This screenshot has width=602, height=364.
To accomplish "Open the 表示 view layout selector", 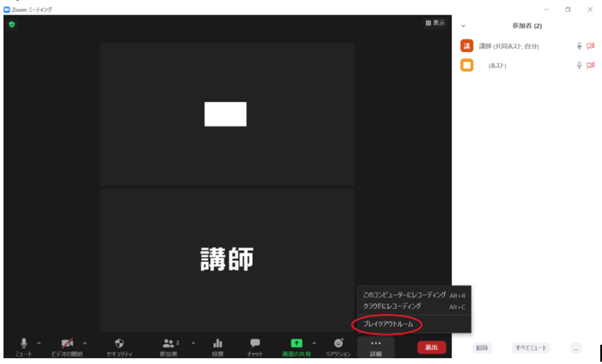I will [436, 23].
